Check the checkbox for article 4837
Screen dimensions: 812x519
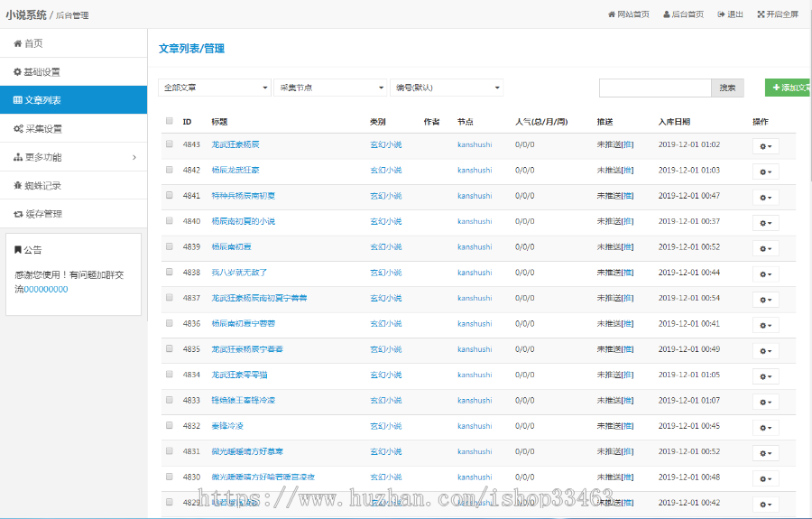170,297
